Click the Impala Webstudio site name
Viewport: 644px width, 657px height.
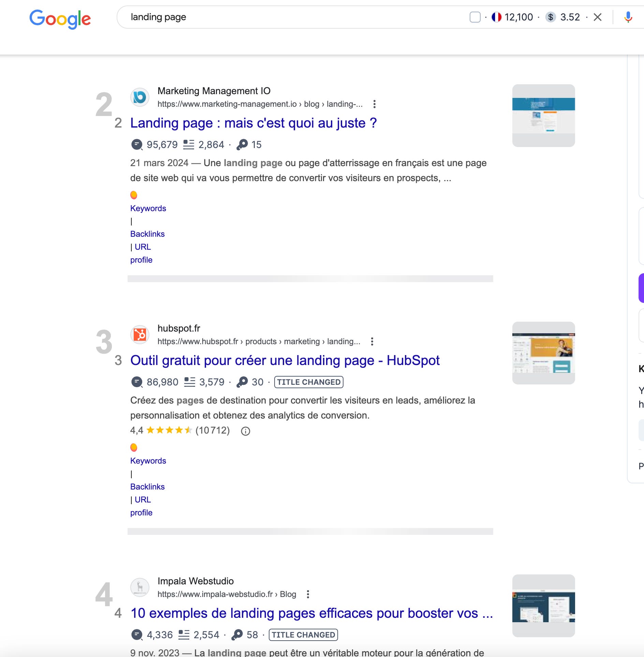(195, 581)
